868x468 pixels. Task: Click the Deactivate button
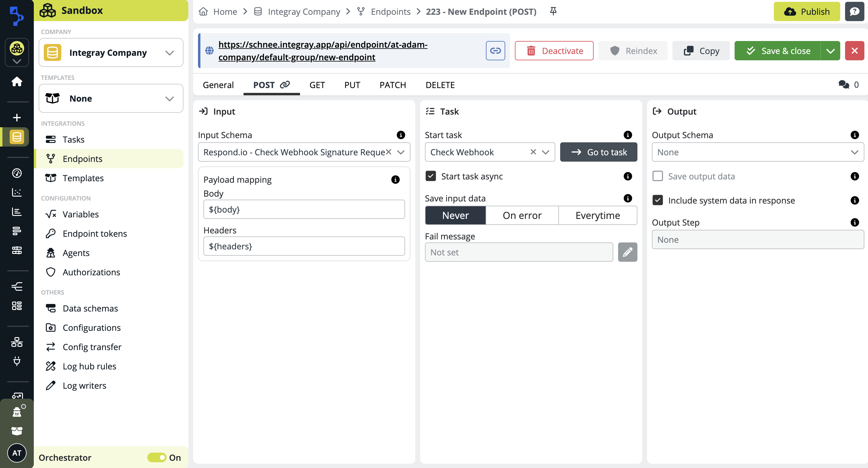pos(554,51)
